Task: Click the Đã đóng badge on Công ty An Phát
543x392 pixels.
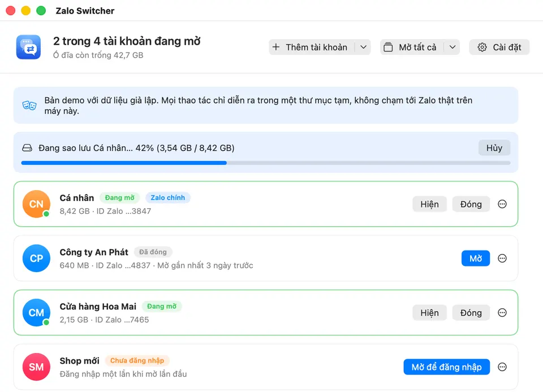Action: tap(153, 252)
